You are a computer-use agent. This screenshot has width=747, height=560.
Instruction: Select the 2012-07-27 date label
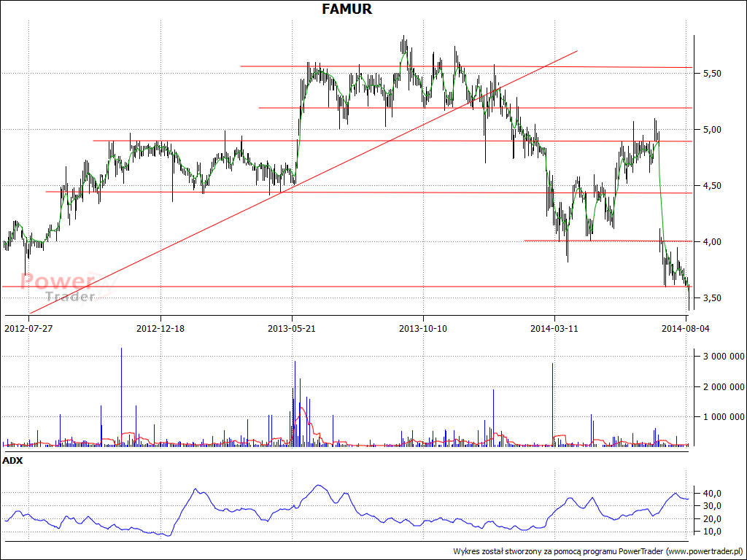(28, 329)
